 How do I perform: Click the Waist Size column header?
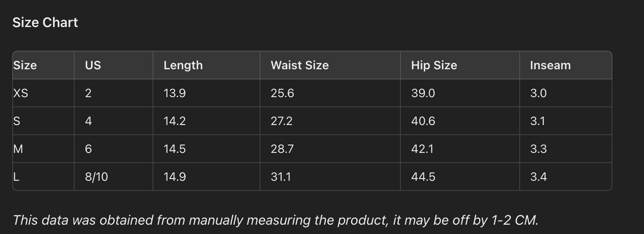tap(299, 65)
